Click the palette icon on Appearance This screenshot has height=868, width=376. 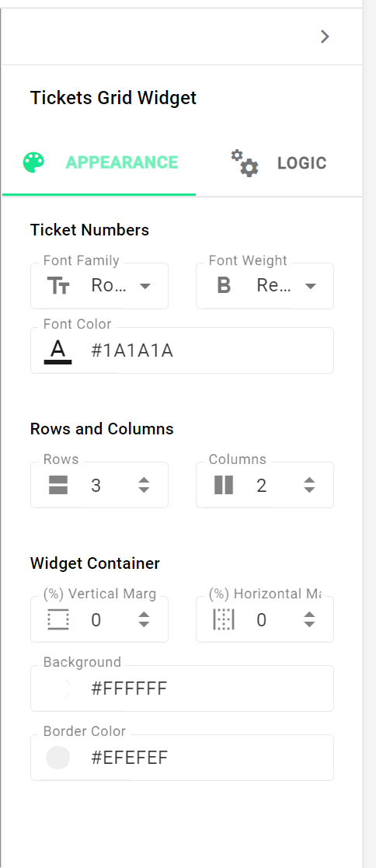coord(33,162)
